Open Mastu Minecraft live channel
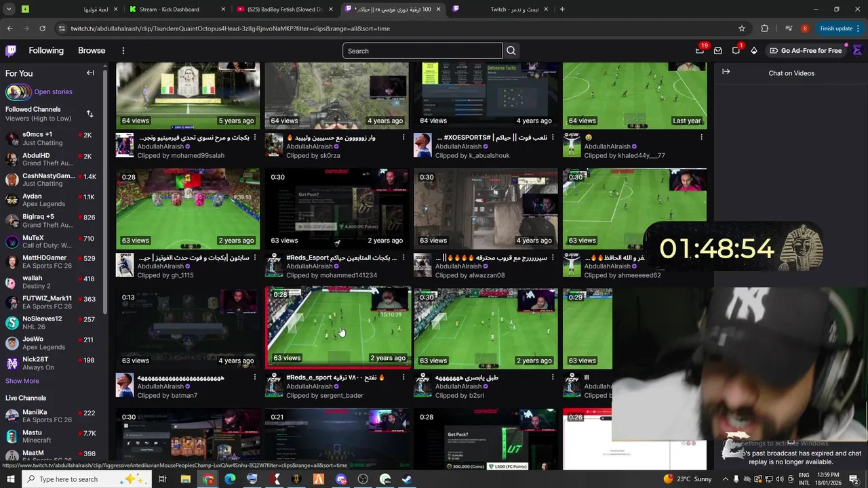The width and height of the screenshot is (868, 488). (x=52, y=436)
